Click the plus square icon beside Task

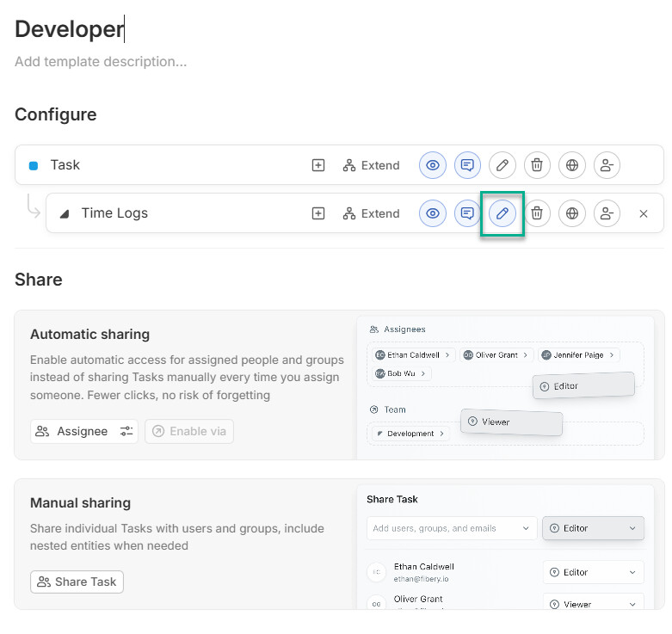click(x=318, y=165)
